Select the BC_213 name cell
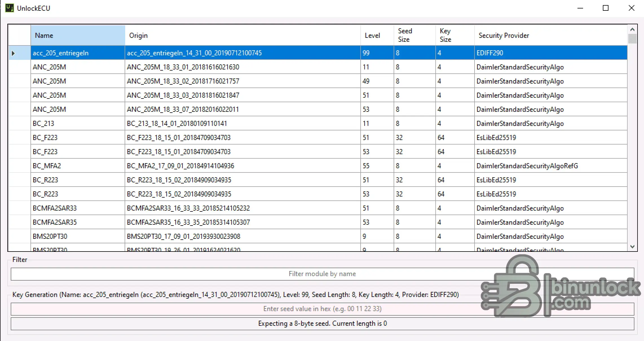 78,123
